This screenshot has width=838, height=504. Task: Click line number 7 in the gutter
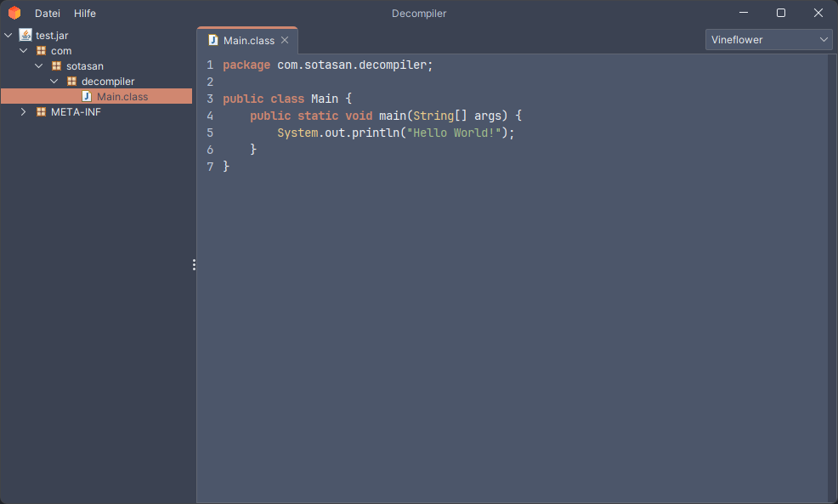(x=210, y=167)
